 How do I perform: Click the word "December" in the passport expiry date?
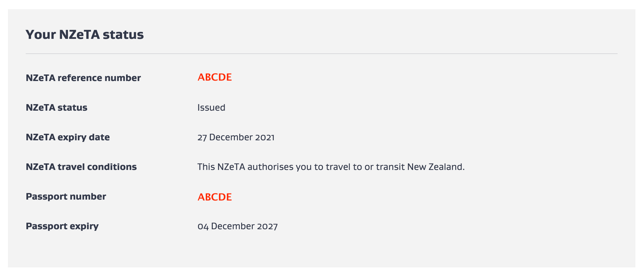click(233, 226)
